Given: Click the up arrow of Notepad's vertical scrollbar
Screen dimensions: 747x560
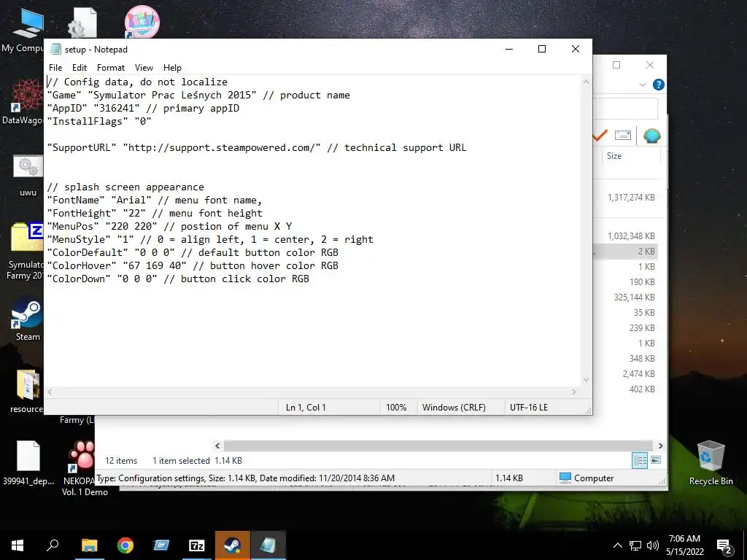Looking at the screenshot, I should tap(586, 82).
